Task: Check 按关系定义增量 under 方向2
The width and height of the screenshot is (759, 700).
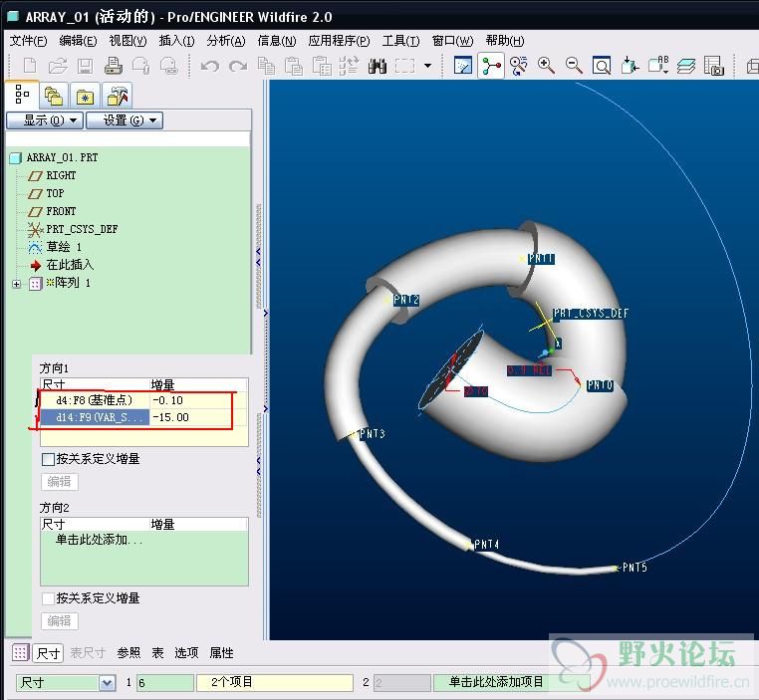Action: coord(48,598)
